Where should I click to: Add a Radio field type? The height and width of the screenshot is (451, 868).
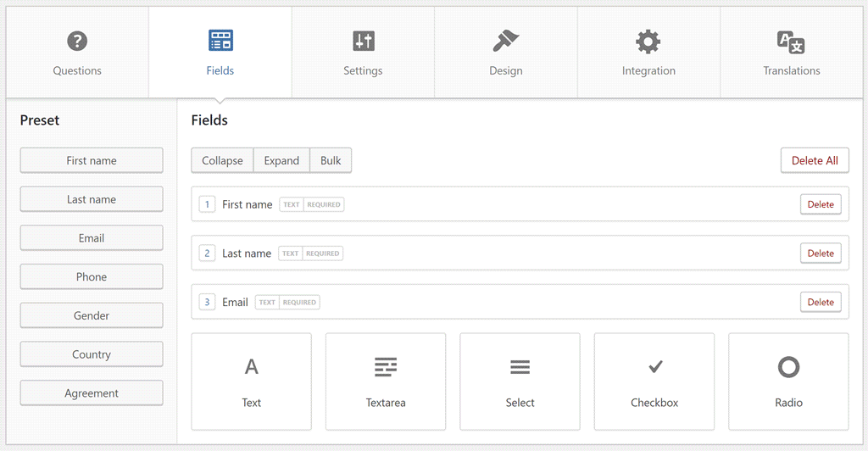(789, 381)
